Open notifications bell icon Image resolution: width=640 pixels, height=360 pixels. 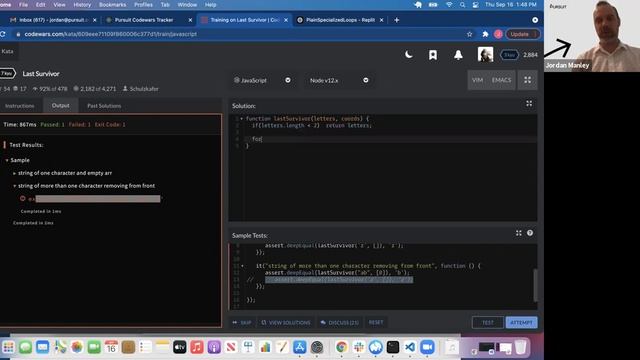tap(458, 55)
